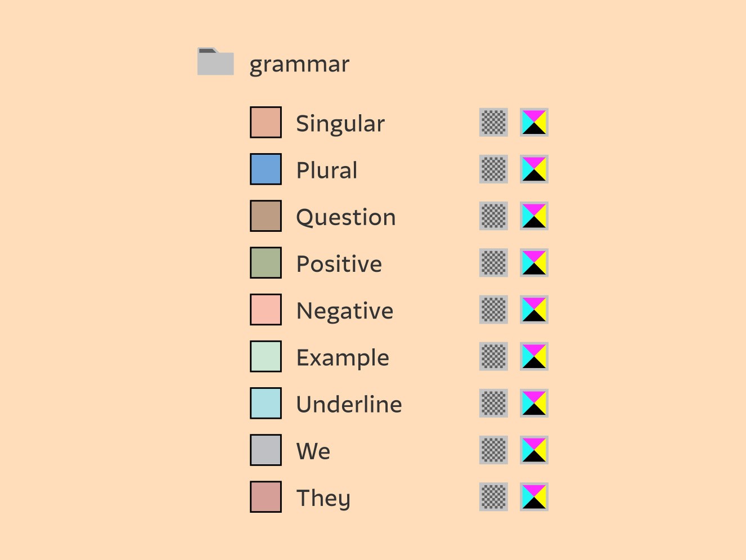Select the green Positive color swatch
Image resolution: width=746 pixels, height=560 pixels.
(x=266, y=262)
